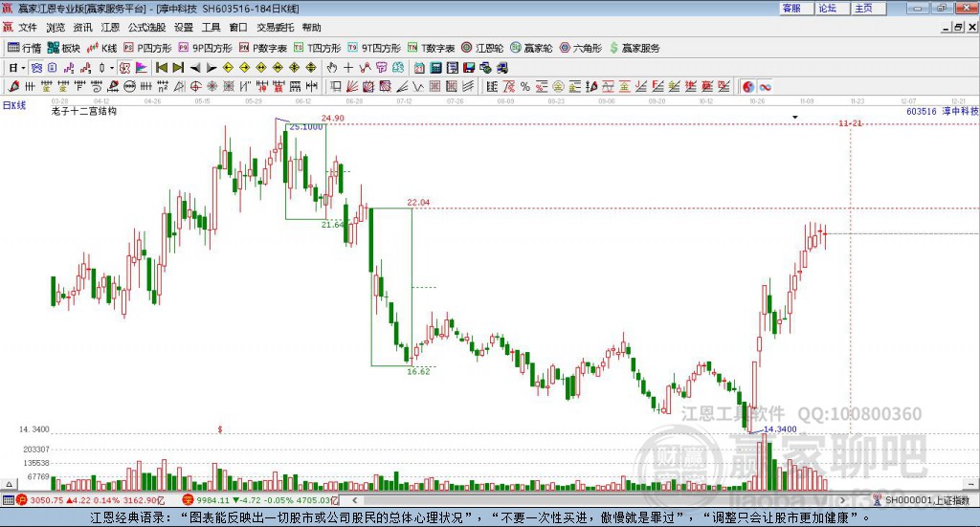Click the 主页 button in title bar
This screenshot has height=527, width=980.
(868, 8)
